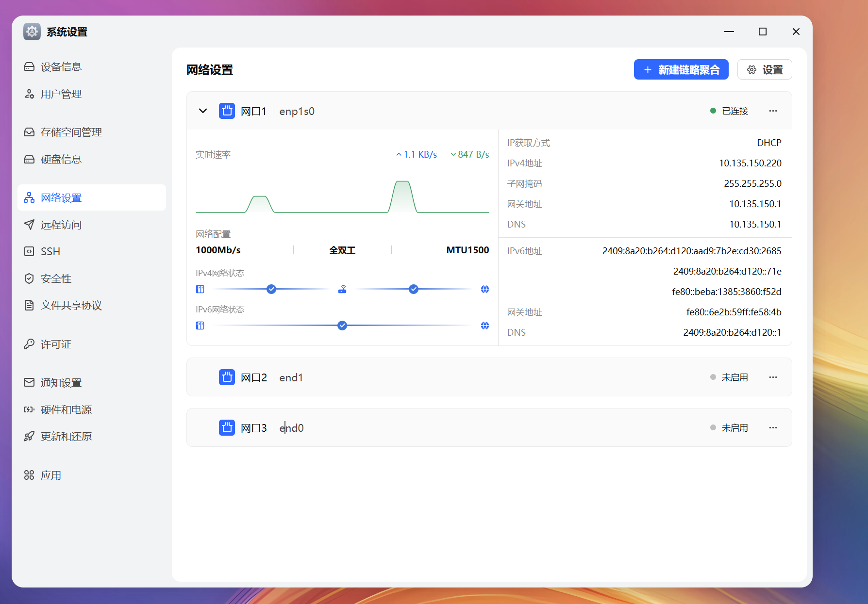Open more options for 网口3 end0
This screenshot has width=868, height=604.
(x=773, y=427)
